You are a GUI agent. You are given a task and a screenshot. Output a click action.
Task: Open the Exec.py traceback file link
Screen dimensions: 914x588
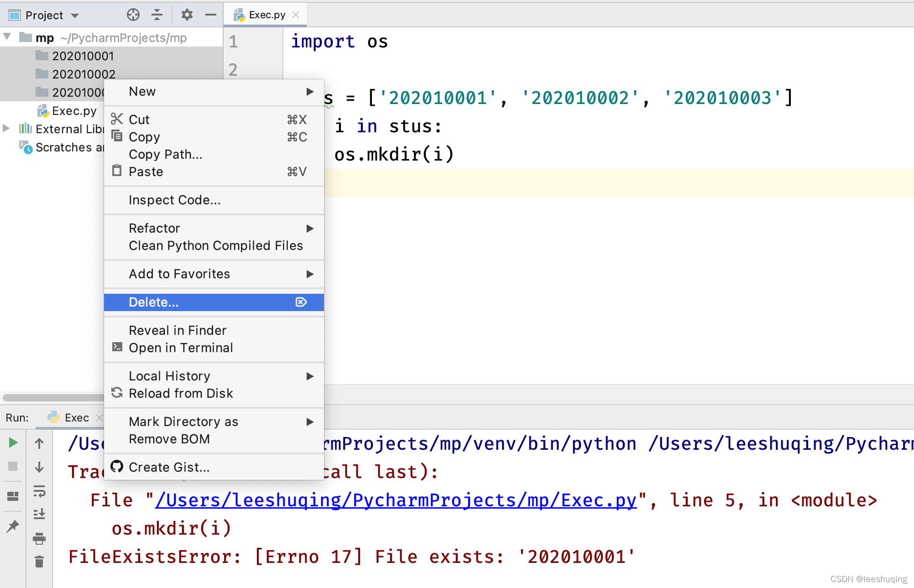[x=396, y=500]
